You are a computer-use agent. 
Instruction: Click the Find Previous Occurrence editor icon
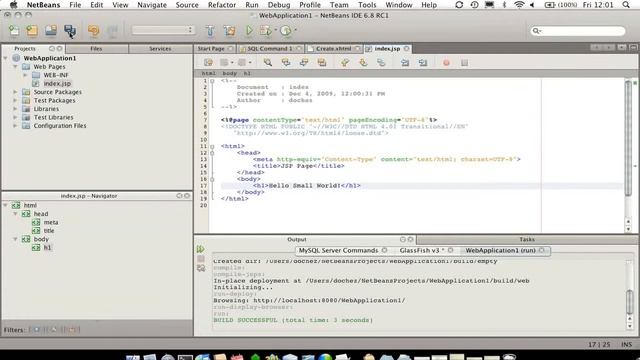pos(286,62)
